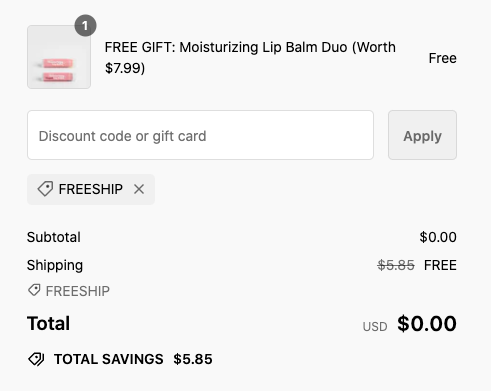Click the Shipping row label
Viewport: 491px width, 391px height.
click(55, 265)
